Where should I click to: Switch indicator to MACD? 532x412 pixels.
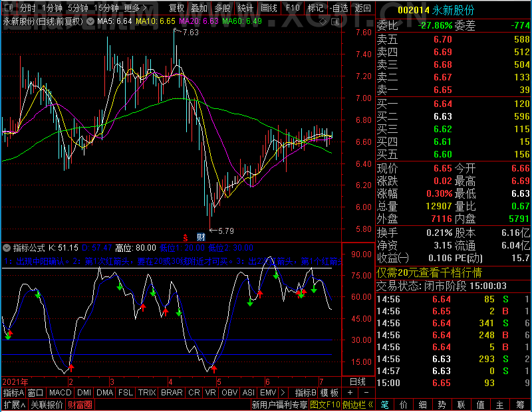[x=60, y=393]
